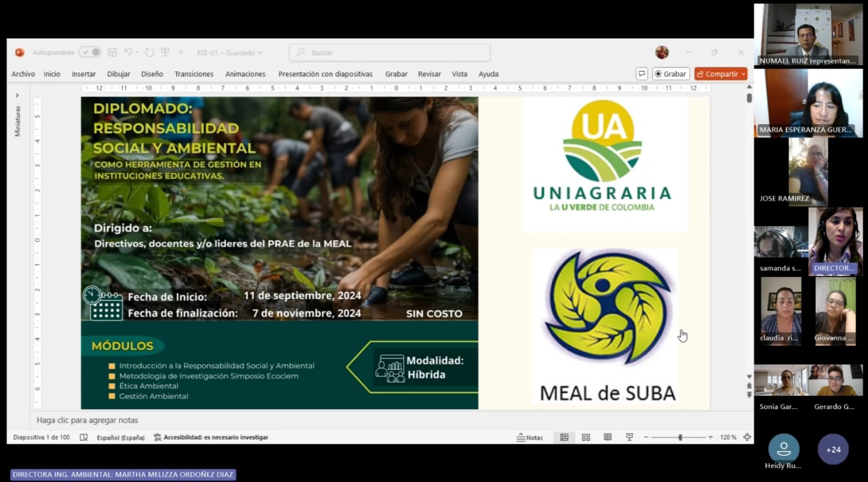Click the zoom slider handle
The height and width of the screenshot is (482, 868).
point(680,438)
